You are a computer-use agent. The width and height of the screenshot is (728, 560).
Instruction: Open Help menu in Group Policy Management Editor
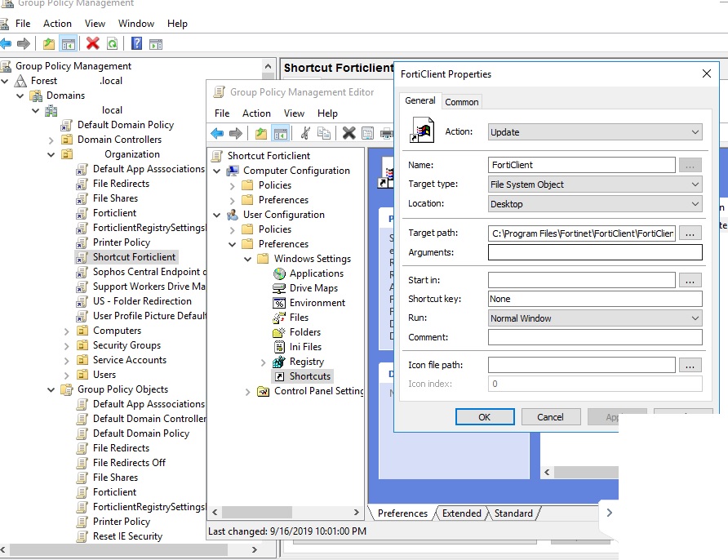(327, 113)
